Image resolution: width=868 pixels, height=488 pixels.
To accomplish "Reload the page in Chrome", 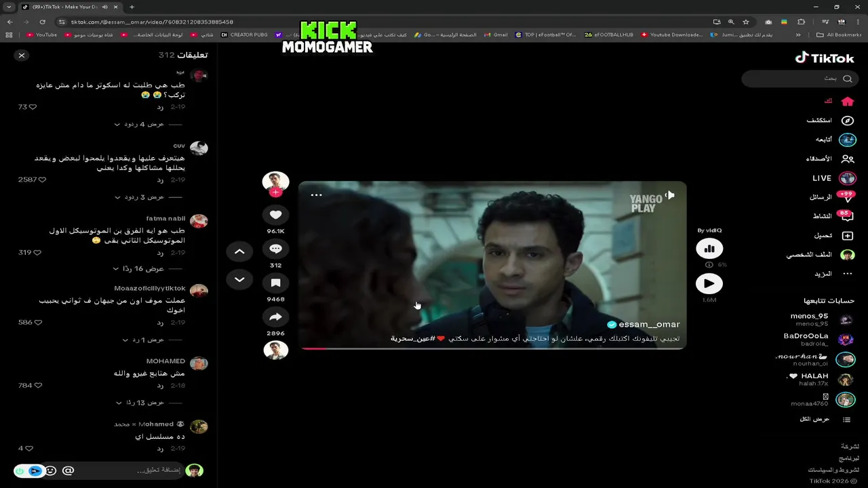I will pyautogui.click(x=42, y=22).
